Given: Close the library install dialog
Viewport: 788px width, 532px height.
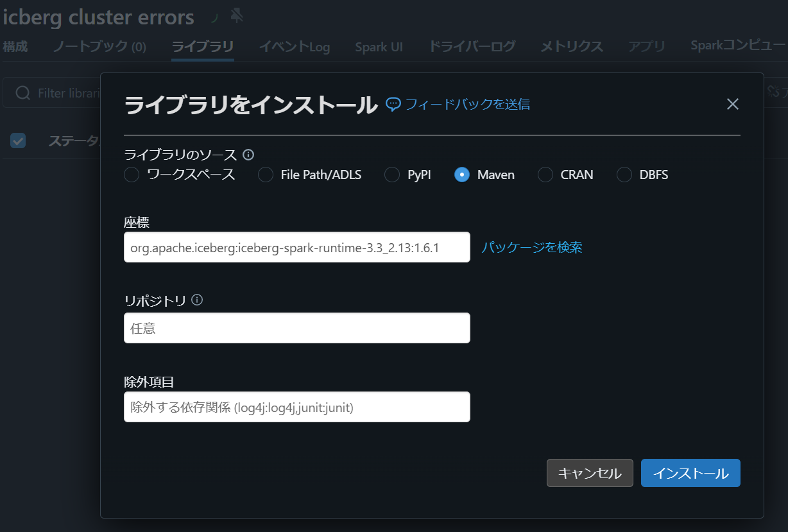Looking at the screenshot, I should click(x=733, y=104).
